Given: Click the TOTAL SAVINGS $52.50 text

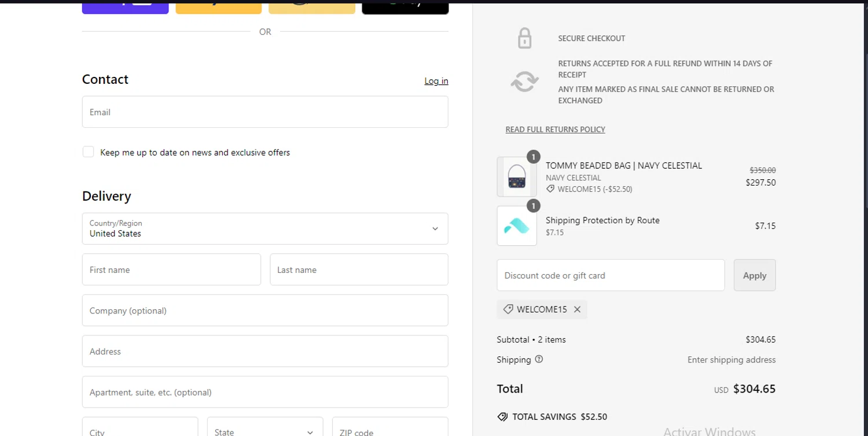Looking at the screenshot, I should point(560,417).
